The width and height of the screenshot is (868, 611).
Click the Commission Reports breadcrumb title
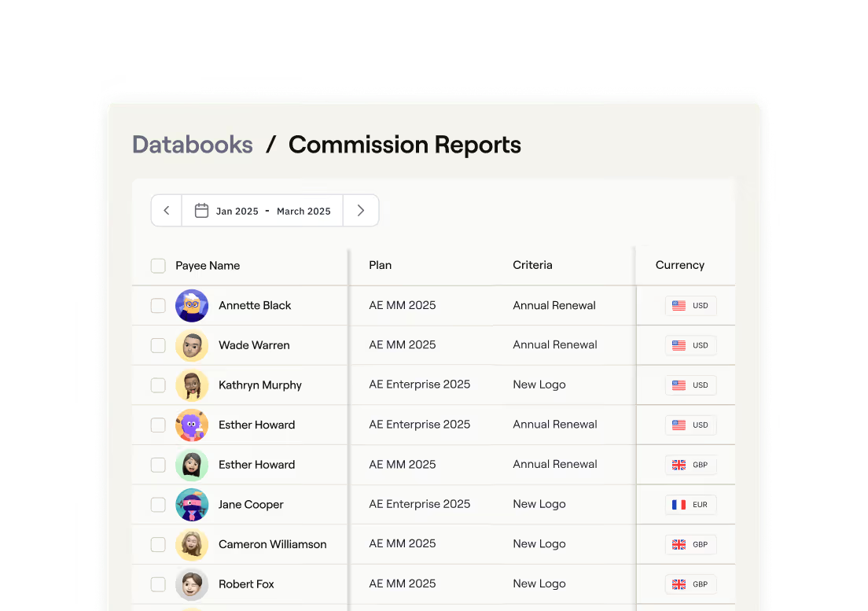pyautogui.click(x=405, y=145)
